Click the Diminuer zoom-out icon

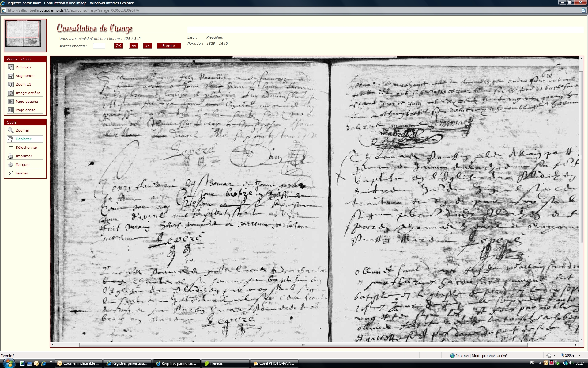[11, 67]
